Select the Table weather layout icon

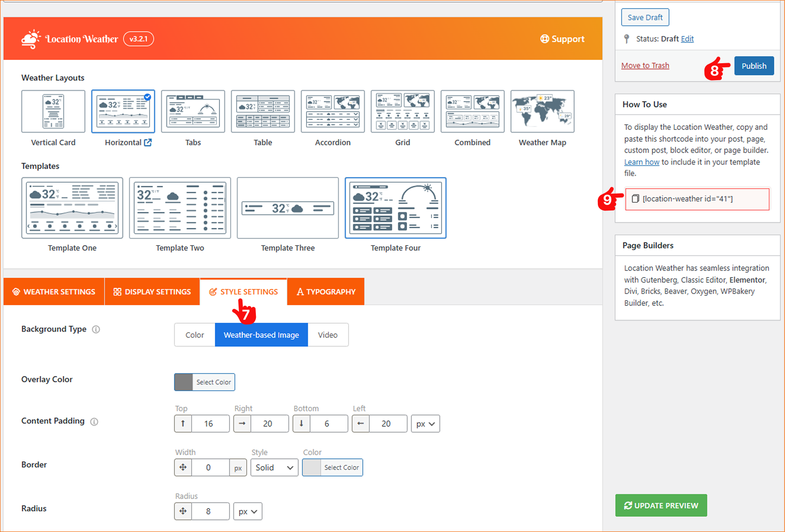pyautogui.click(x=263, y=111)
